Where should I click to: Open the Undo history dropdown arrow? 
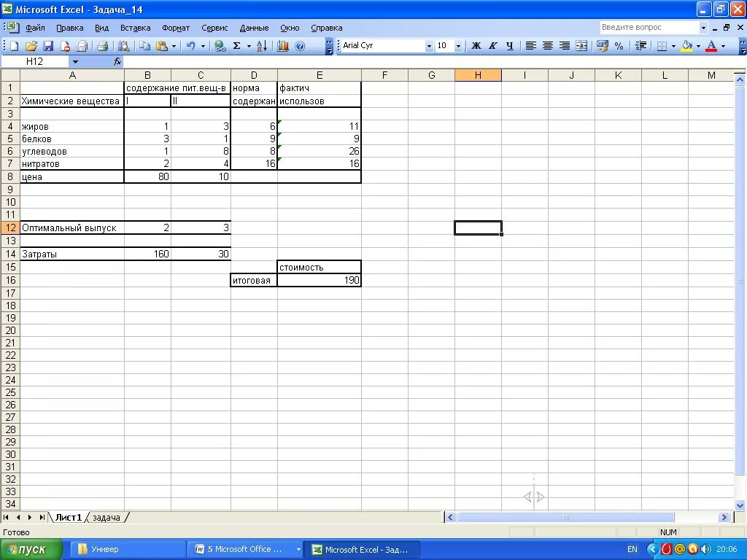tap(203, 46)
